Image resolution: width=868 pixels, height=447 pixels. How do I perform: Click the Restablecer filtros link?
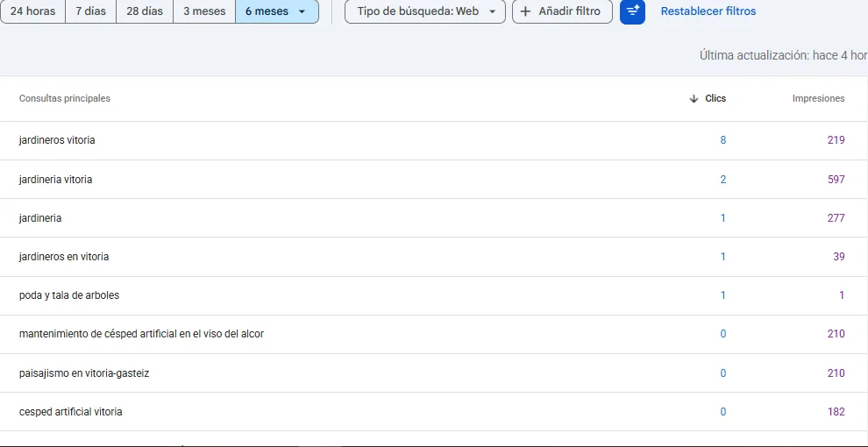[x=708, y=11]
